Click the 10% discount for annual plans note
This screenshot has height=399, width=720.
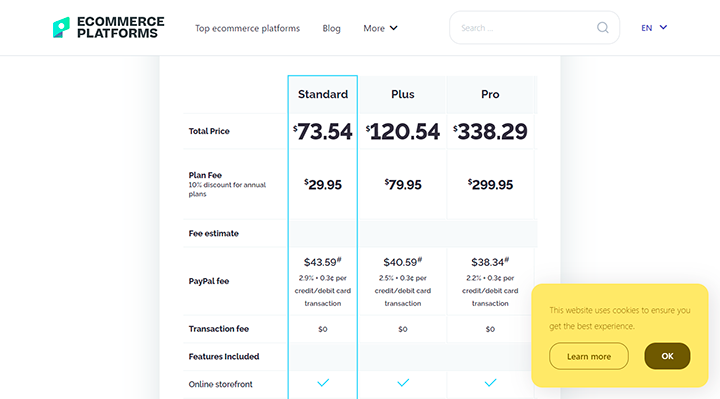[x=227, y=189]
